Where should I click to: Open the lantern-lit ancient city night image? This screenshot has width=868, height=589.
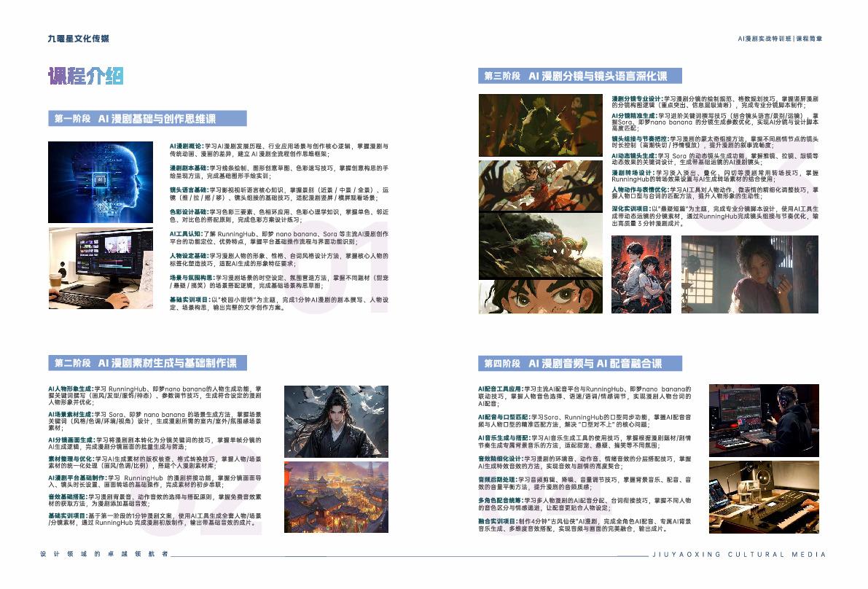tap(336, 496)
